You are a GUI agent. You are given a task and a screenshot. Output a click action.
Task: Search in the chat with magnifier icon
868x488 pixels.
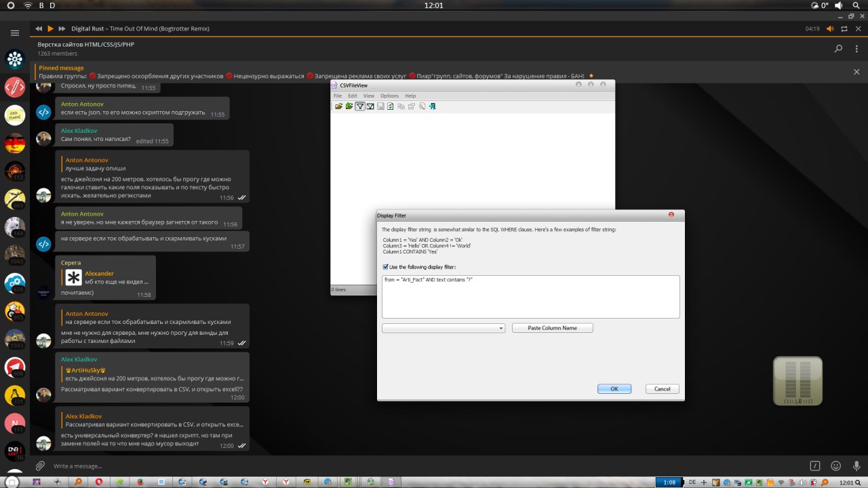(838, 49)
